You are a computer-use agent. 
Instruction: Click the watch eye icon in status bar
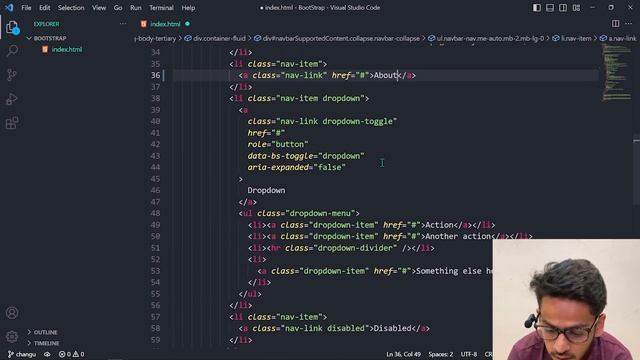click(x=47, y=354)
